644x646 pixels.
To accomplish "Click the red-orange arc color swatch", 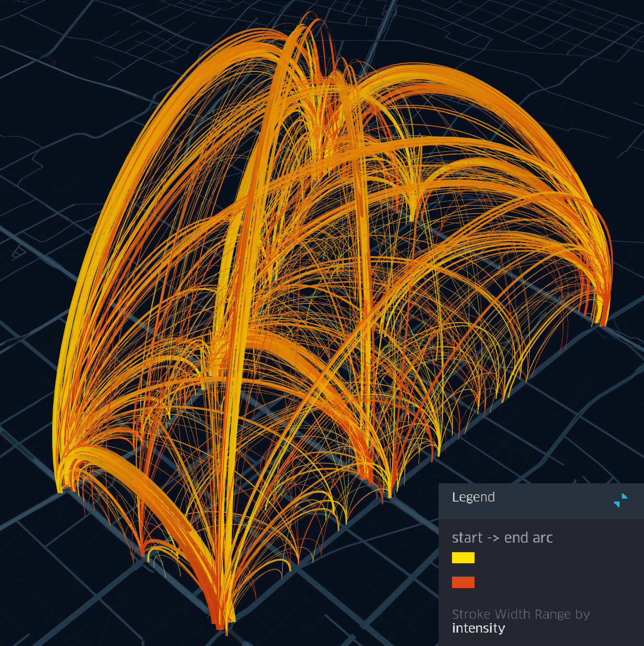I will pos(463,582).
